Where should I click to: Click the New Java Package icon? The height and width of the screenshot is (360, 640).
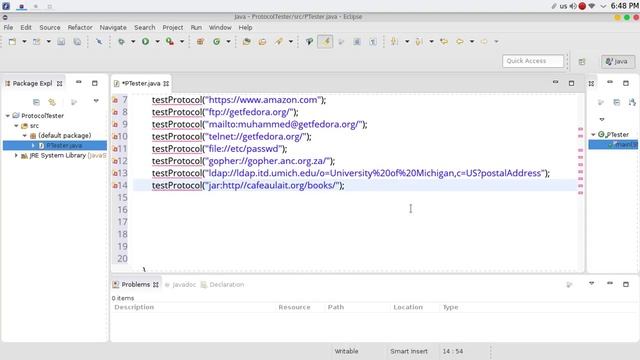click(x=200, y=42)
